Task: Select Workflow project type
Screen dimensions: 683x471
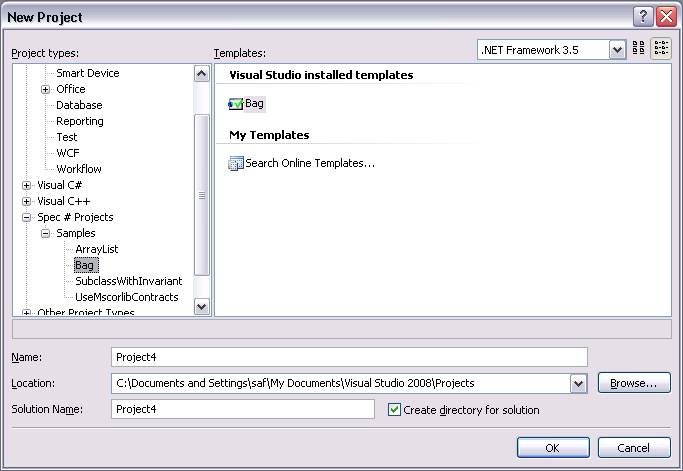Action: (x=78, y=169)
